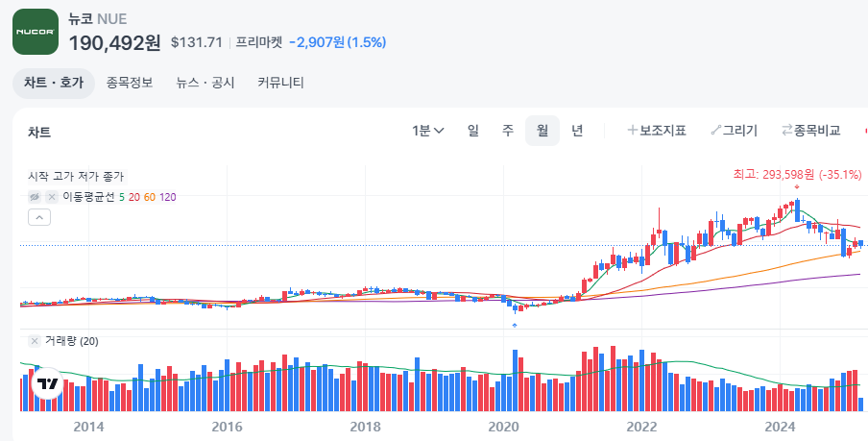Viewport: 868px width, 441px height.
Task: Open the 그리기 drawing tools
Action: [x=734, y=131]
